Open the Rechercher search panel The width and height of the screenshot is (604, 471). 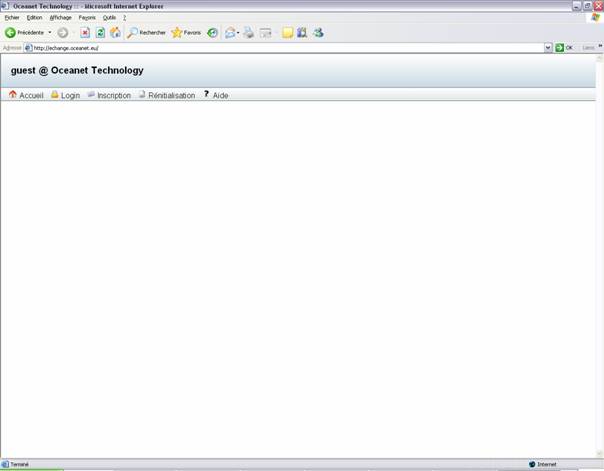point(146,33)
